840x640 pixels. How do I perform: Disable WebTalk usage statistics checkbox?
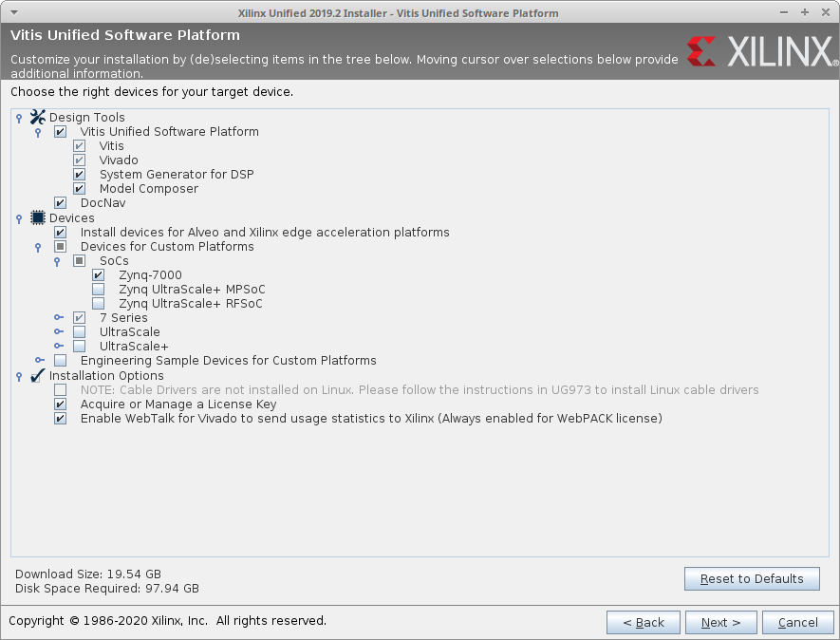tap(60, 418)
